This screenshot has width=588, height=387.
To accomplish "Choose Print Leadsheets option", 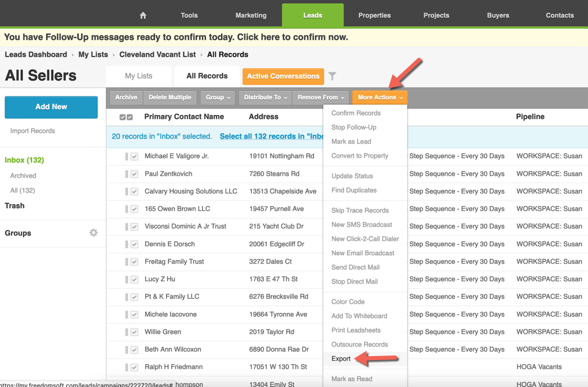I will pyautogui.click(x=356, y=331).
